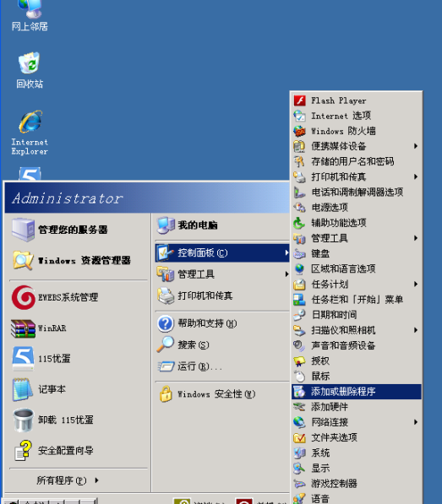The image size is (442, 504).
Task: Open the 日期和时间 icon
Action: pyautogui.click(x=299, y=315)
